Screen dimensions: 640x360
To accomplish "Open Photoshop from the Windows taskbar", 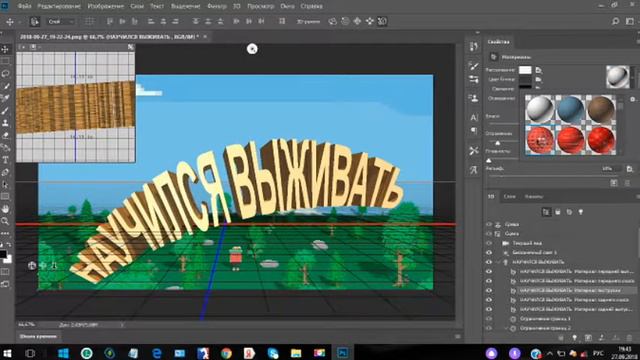I will tap(342, 352).
